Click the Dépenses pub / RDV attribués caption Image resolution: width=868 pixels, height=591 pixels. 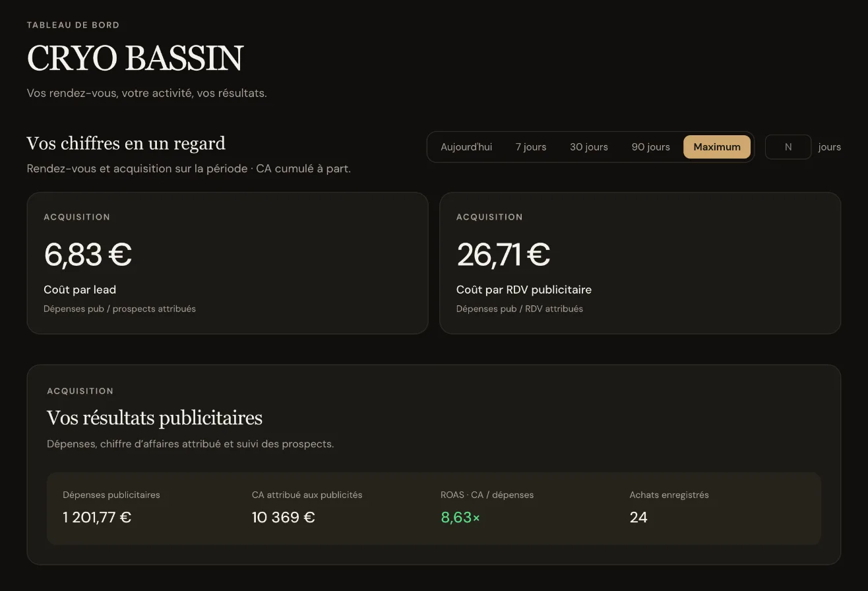tap(520, 309)
